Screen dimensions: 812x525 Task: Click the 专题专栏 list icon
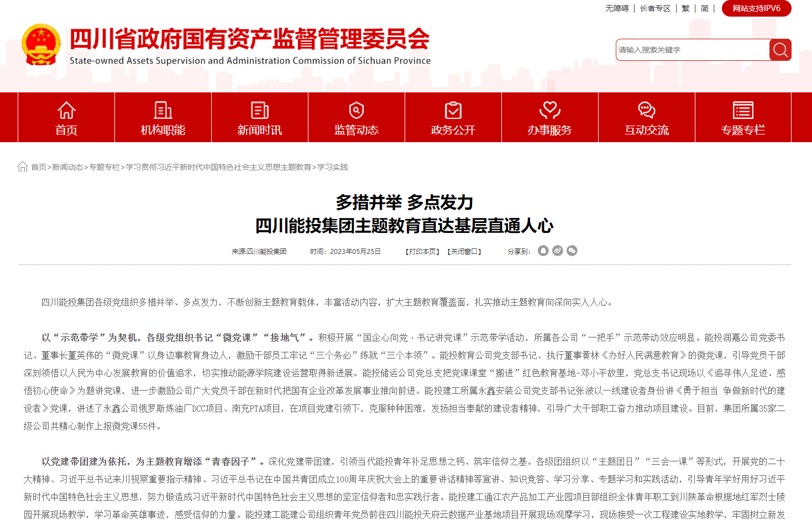[x=743, y=110]
